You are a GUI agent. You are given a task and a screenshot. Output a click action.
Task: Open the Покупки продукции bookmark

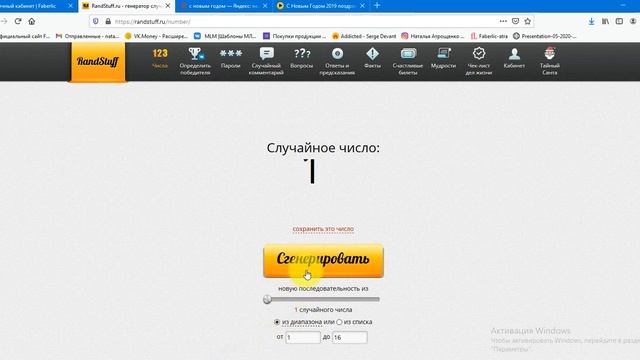tap(295, 36)
